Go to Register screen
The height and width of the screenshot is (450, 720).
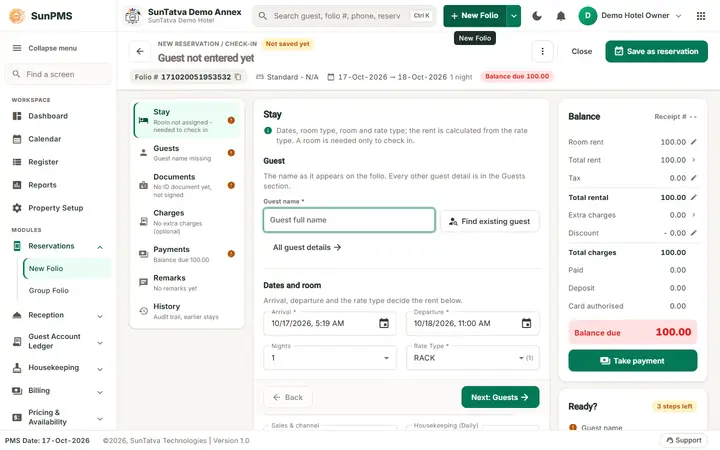point(58,162)
